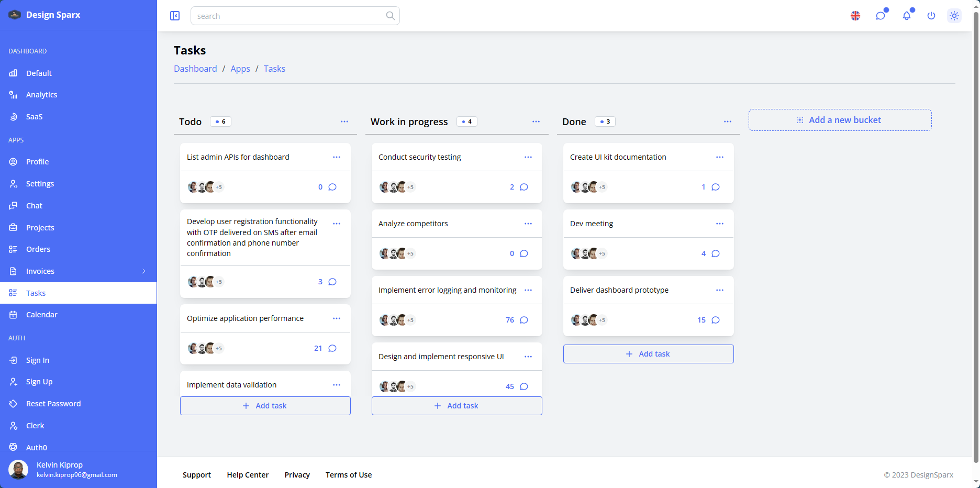
Task: Toggle the light/dark theme sun button
Action: pos(954,16)
